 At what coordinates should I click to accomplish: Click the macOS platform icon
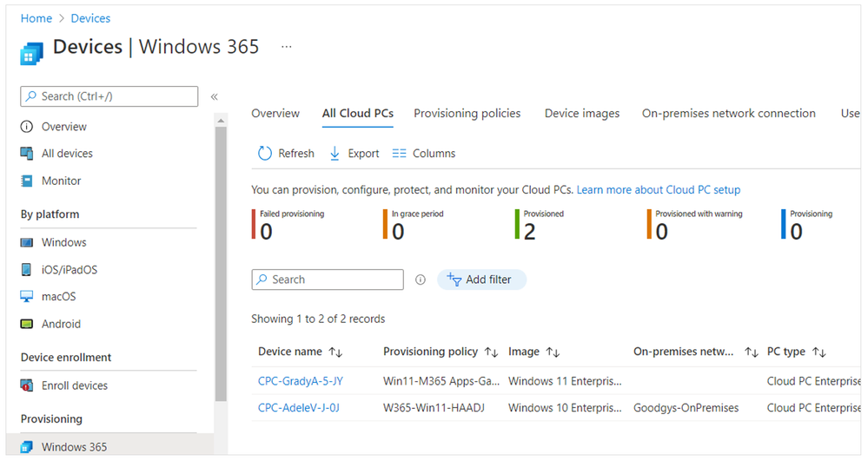pos(27,297)
